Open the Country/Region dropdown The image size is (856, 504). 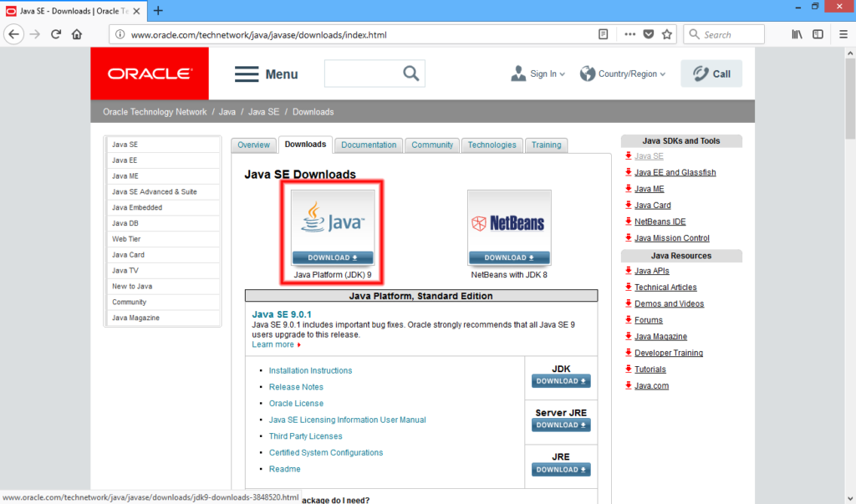point(623,74)
